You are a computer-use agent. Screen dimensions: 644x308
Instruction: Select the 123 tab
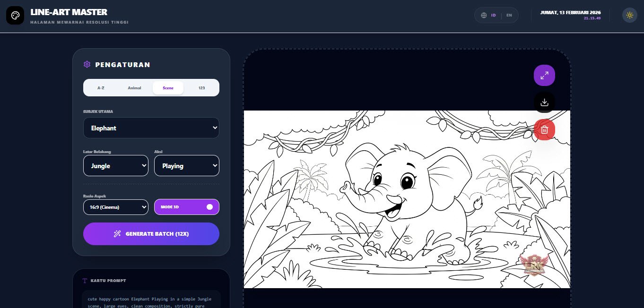coord(201,88)
